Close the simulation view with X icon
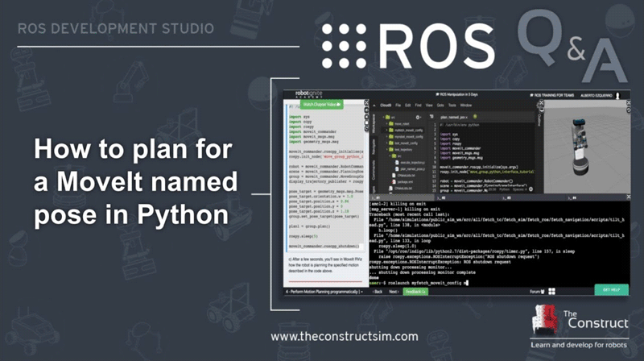The height and width of the screenshot is (361, 644). pyautogui.click(x=629, y=103)
